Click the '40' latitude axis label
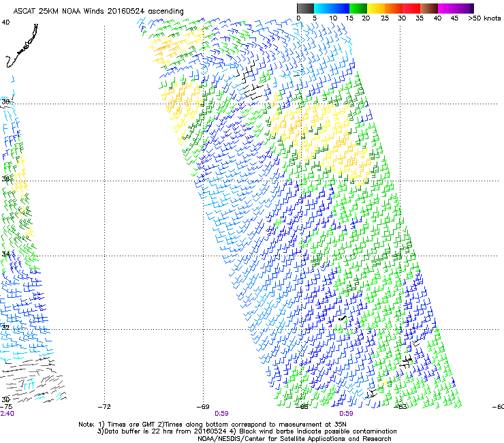 point(5,22)
